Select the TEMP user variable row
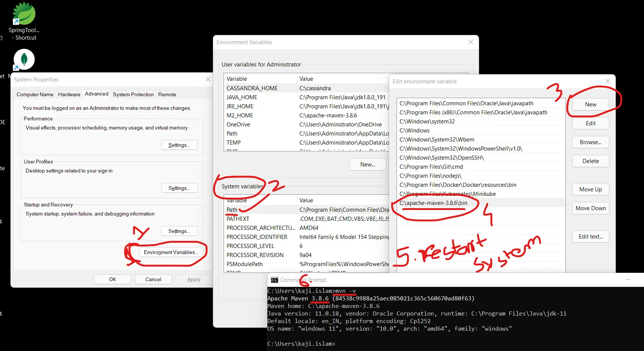The height and width of the screenshot is (351, 644). 306,143
